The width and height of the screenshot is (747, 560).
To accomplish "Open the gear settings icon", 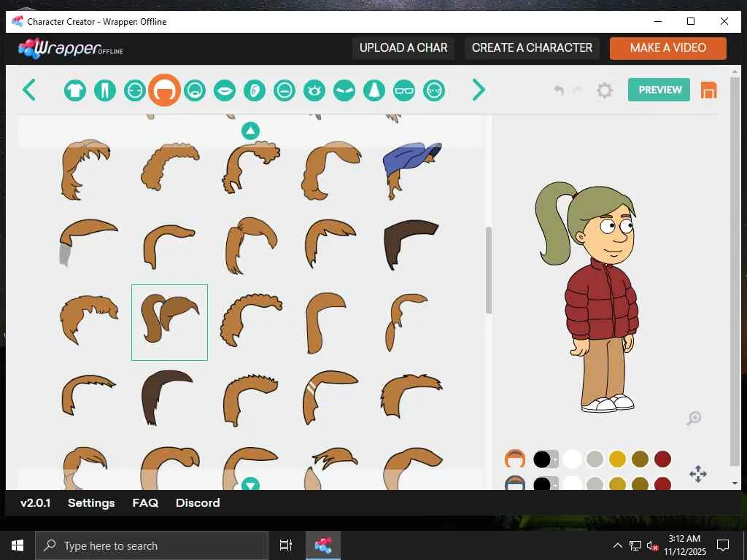I will click(x=605, y=90).
